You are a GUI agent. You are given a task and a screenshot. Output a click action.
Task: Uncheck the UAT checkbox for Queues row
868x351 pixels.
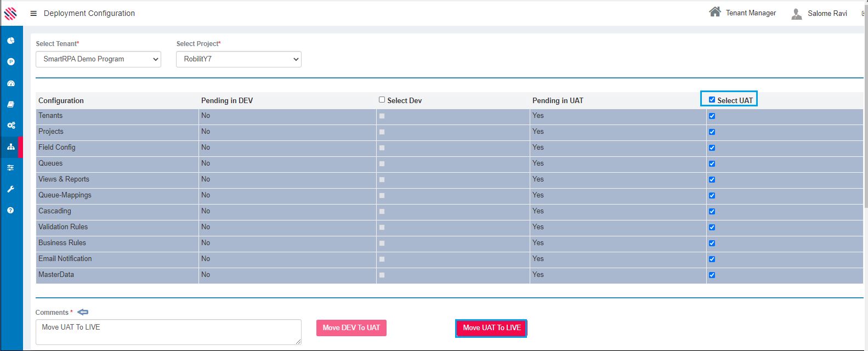tap(712, 163)
